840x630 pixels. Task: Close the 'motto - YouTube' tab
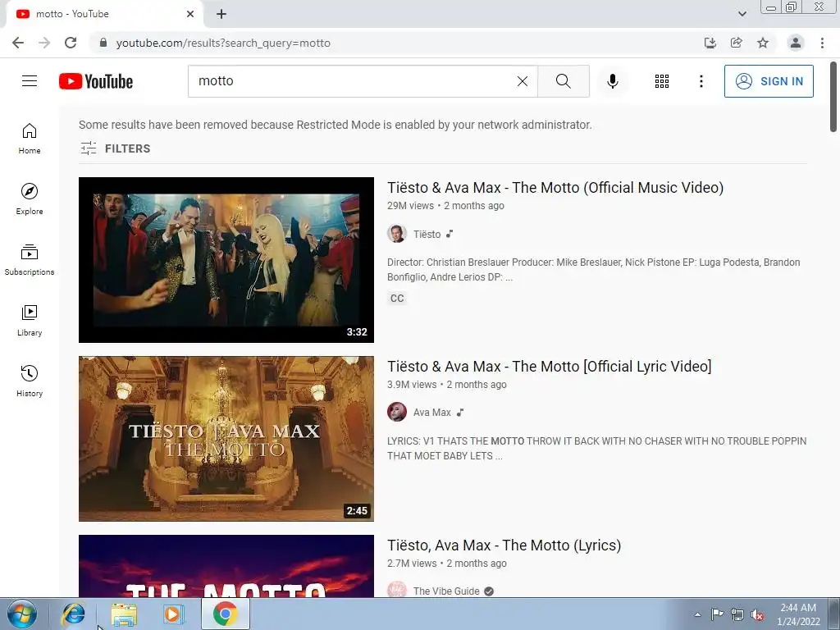tap(190, 14)
